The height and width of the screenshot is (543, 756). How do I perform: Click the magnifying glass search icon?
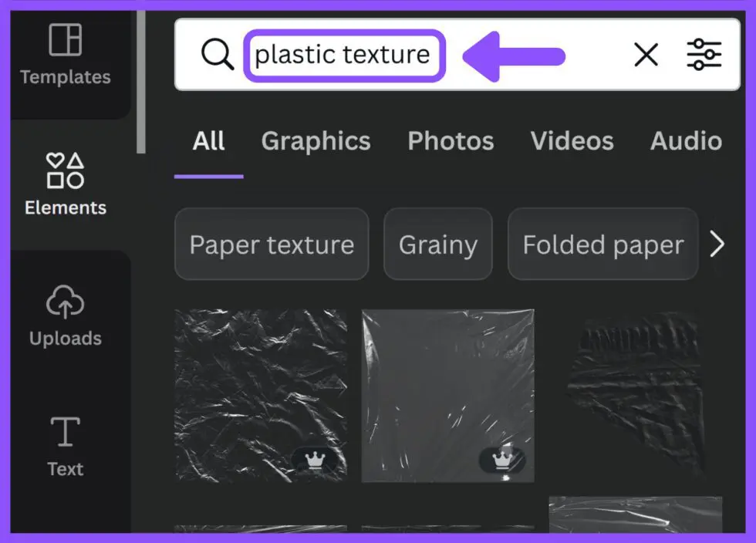tap(218, 55)
